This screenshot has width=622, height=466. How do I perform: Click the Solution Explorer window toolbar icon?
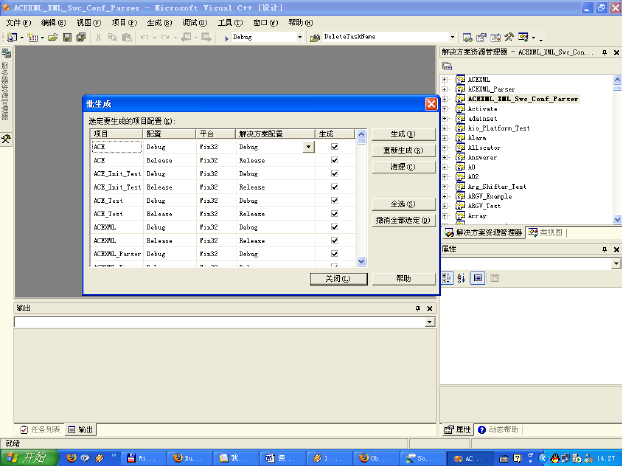(467, 37)
